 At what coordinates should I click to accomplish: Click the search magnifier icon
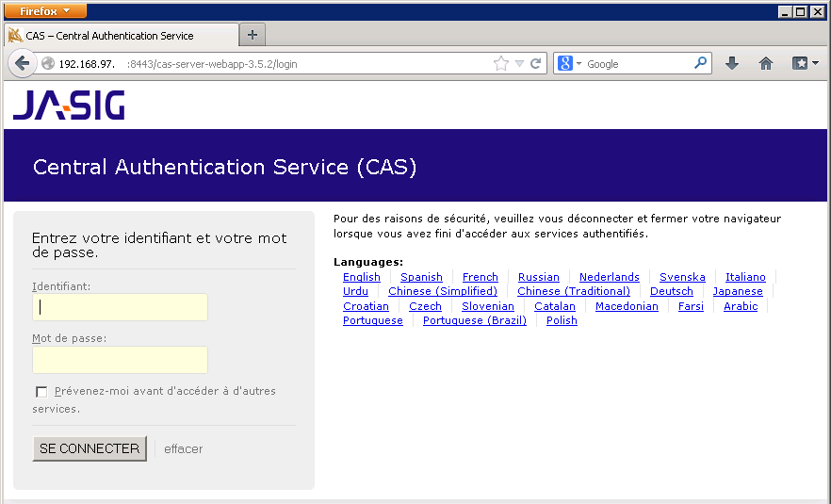coord(700,63)
